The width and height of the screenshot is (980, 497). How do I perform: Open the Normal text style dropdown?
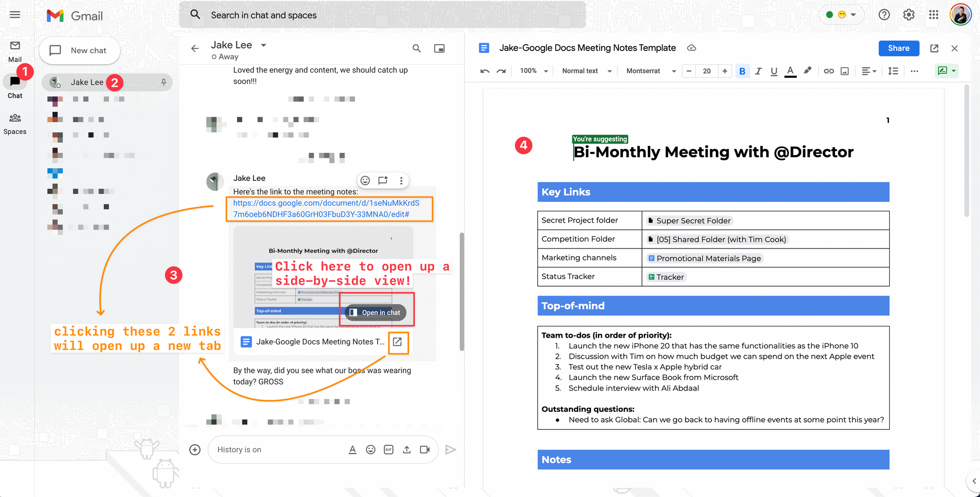(587, 71)
